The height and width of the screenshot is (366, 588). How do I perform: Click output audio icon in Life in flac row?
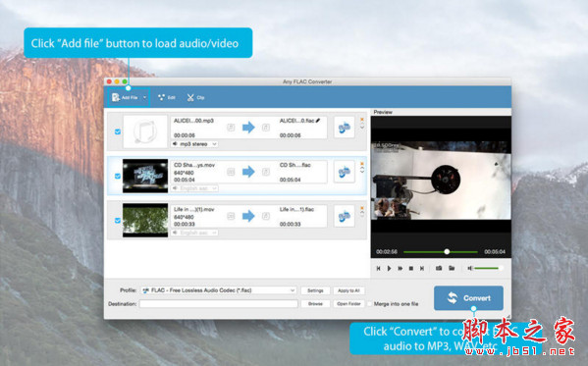pos(265,216)
